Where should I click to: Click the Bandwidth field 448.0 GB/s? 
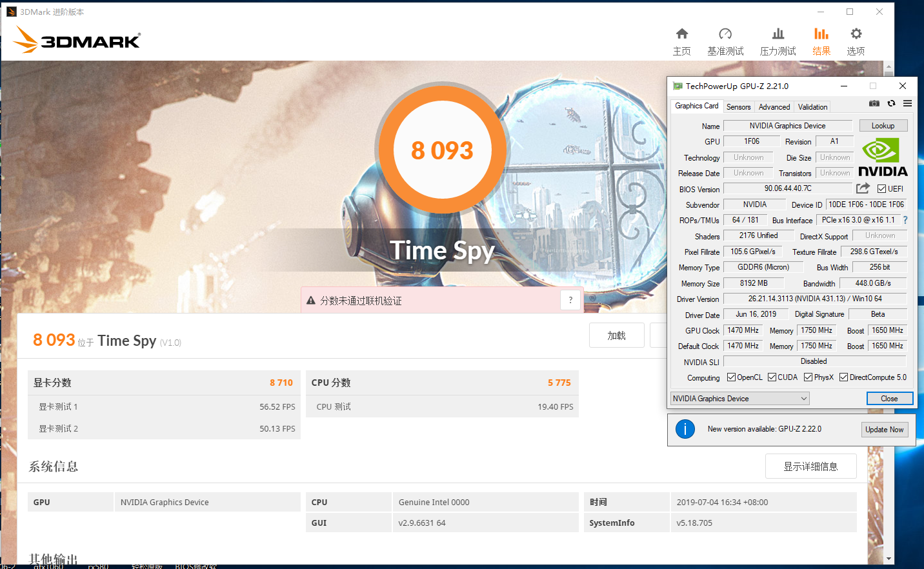[873, 283]
